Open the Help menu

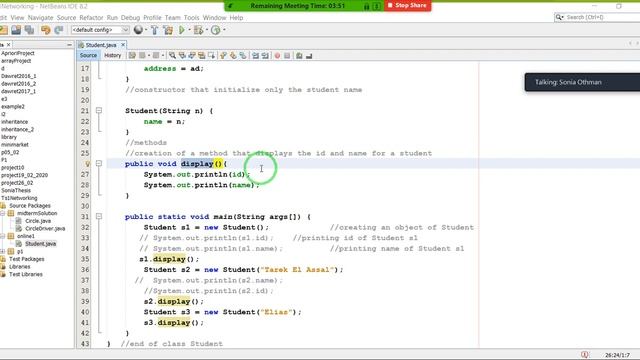tap(236, 18)
